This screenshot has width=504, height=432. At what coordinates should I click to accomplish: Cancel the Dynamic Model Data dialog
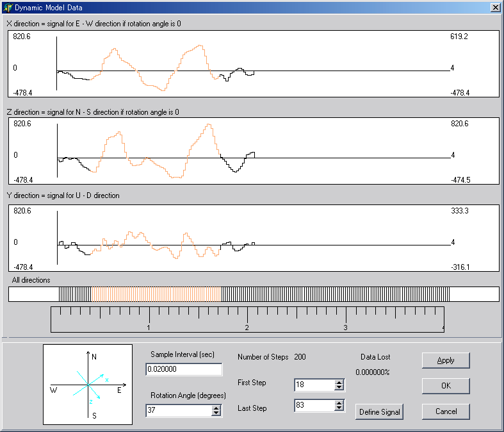pyautogui.click(x=446, y=411)
